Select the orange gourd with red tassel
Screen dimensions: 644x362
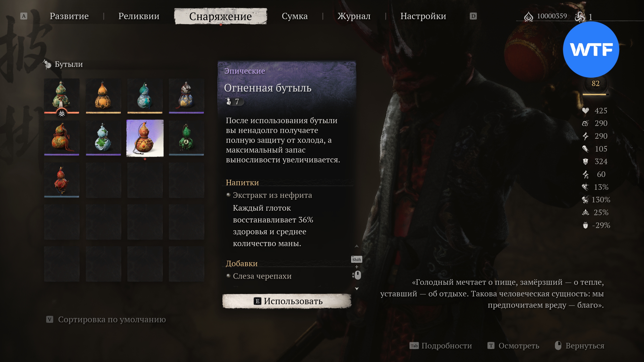coord(62,138)
